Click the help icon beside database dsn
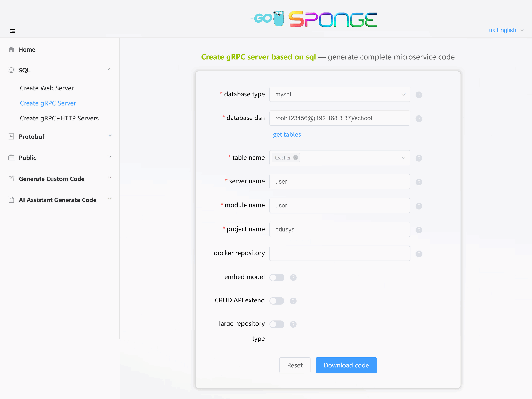 [419, 119]
